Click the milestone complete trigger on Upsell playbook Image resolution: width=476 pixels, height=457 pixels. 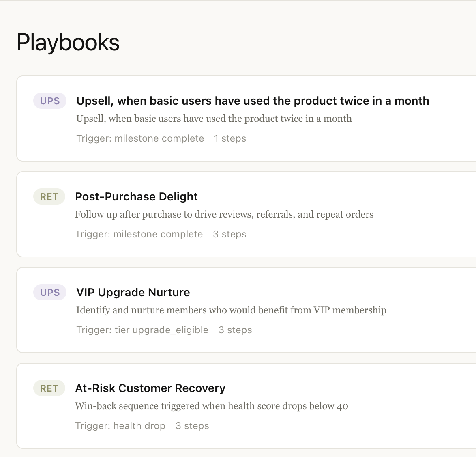pyautogui.click(x=140, y=138)
